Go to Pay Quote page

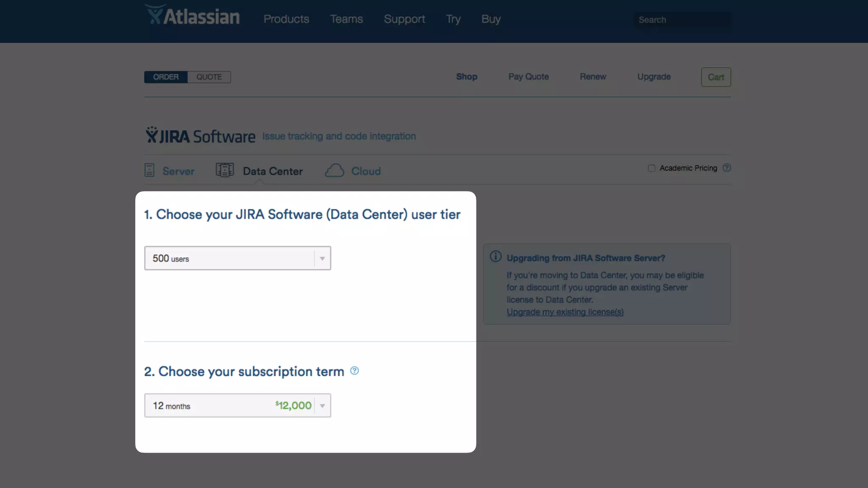click(528, 77)
